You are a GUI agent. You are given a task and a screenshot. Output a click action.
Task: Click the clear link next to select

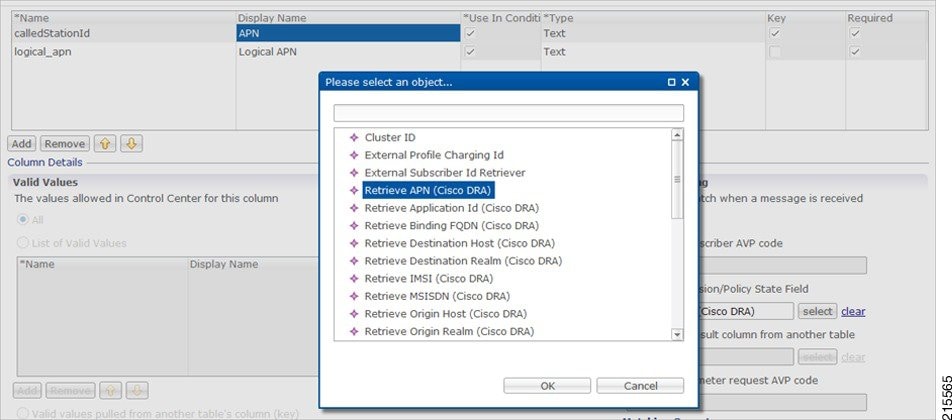coord(853,311)
